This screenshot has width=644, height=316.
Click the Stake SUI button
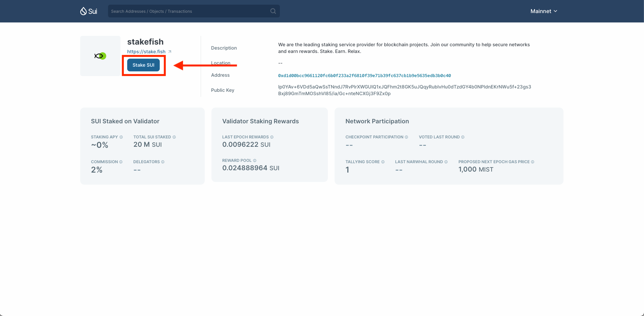(x=143, y=65)
